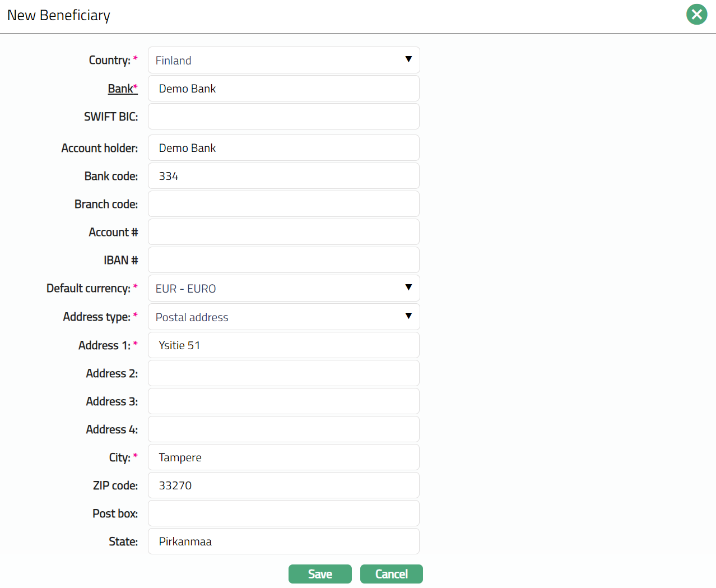Click the Cancel button
716x588 pixels.
pos(391,574)
